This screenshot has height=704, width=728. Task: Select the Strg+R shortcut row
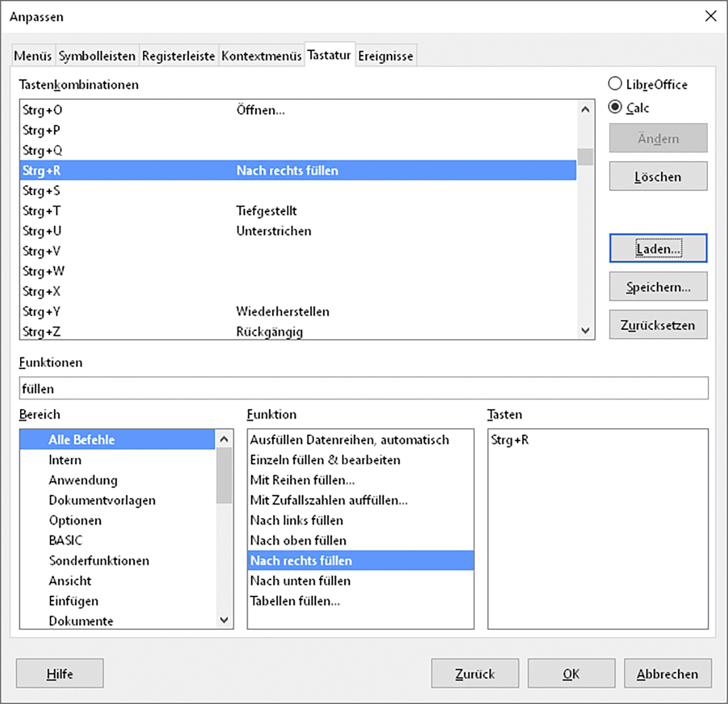tap(298, 170)
